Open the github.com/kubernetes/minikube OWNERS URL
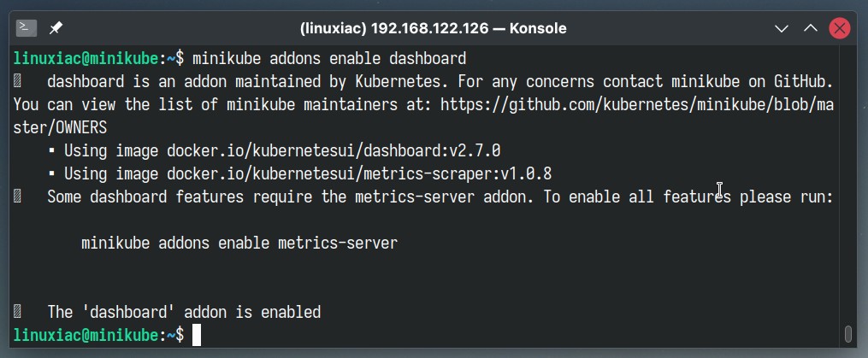Viewport: 868px width, 358px height. click(x=636, y=104)
